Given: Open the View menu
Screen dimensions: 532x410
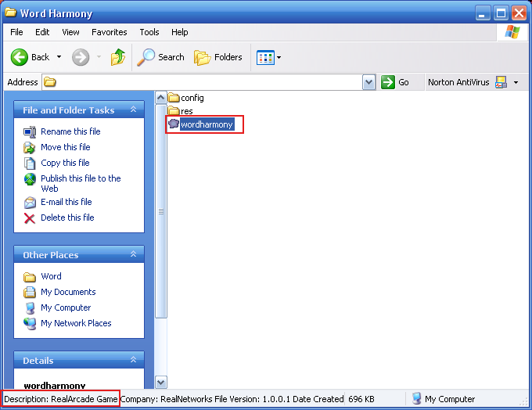Looking at the screenshot, I should click(70, 32).
